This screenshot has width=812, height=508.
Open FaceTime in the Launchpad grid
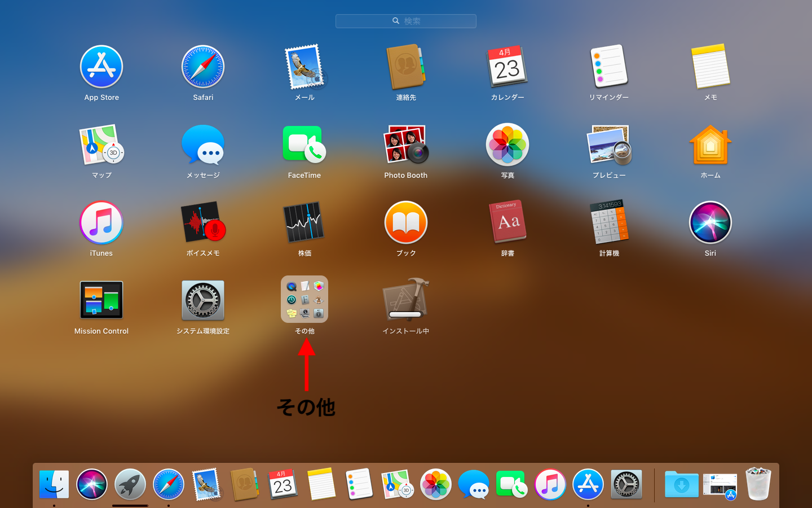coord(304,144)
